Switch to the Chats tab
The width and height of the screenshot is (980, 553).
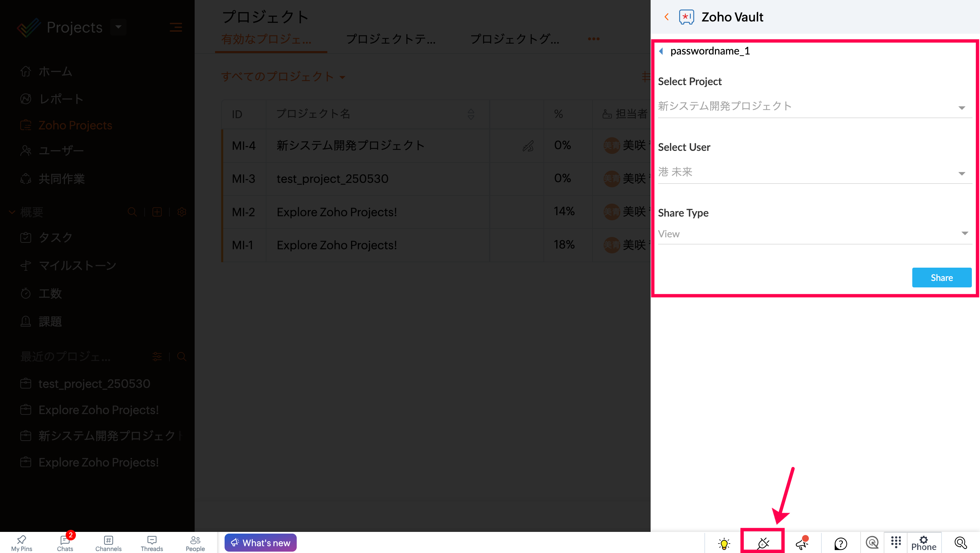coord(65,543)
